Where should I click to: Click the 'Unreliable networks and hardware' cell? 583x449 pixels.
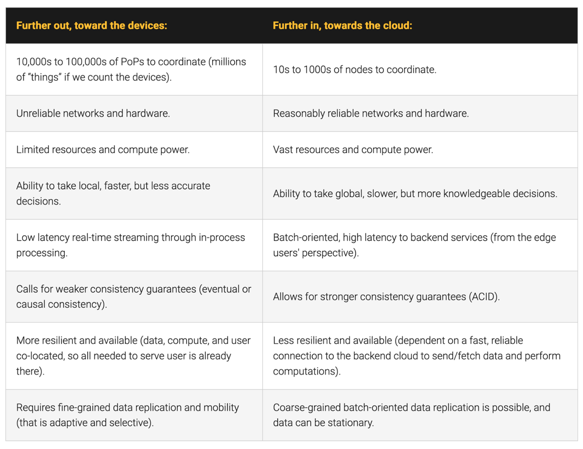(134, 113)
